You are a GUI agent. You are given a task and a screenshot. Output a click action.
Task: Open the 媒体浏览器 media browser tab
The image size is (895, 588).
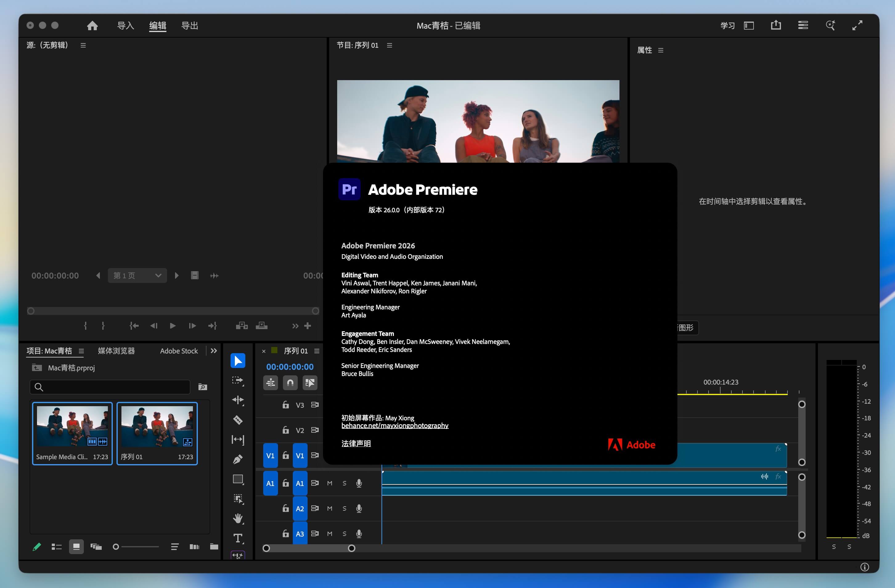[116, 351]
